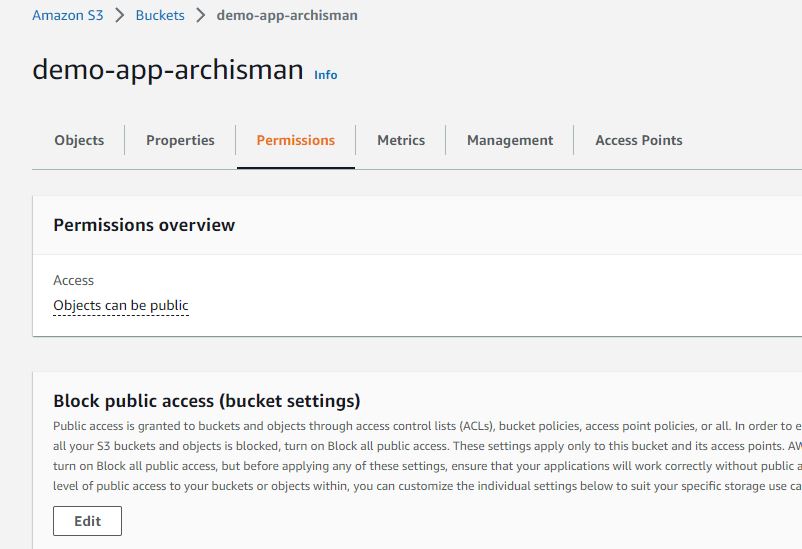Click demo-app-archisman breadcrumb text
802x549 pixels.
click(x=287, y=15)
